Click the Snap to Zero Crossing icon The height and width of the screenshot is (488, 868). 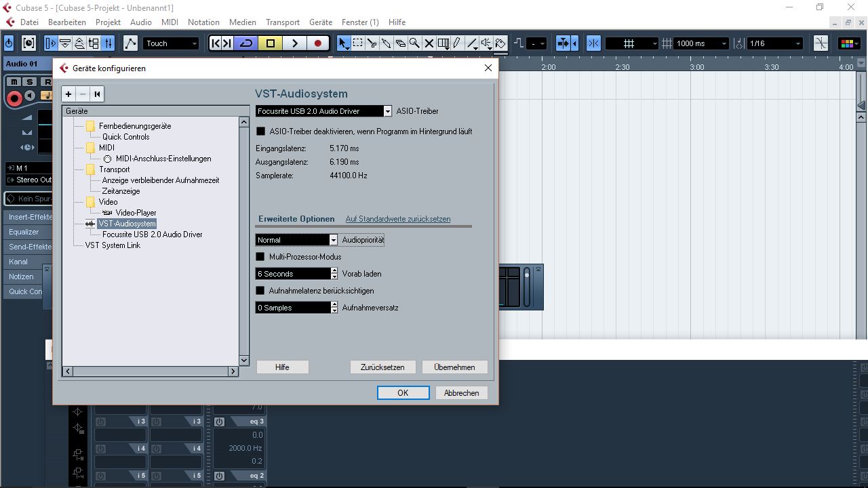click(x=821, y=43)
